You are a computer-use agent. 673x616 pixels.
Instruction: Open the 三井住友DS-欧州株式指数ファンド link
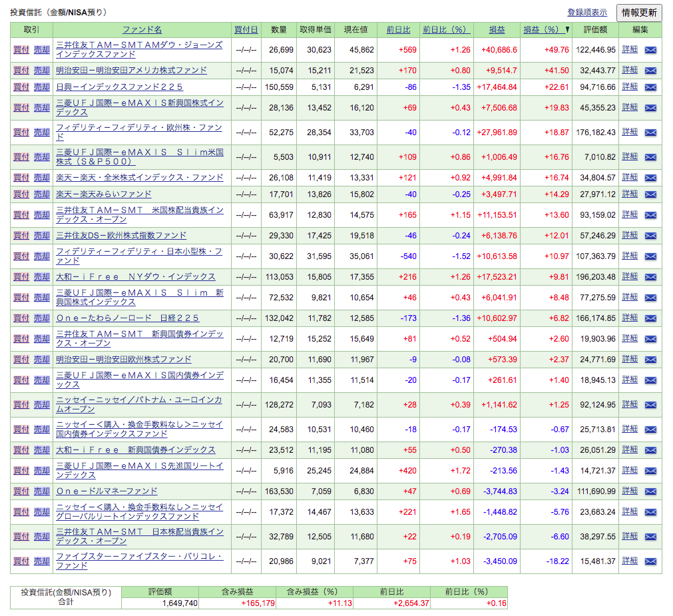pos(121,236)
